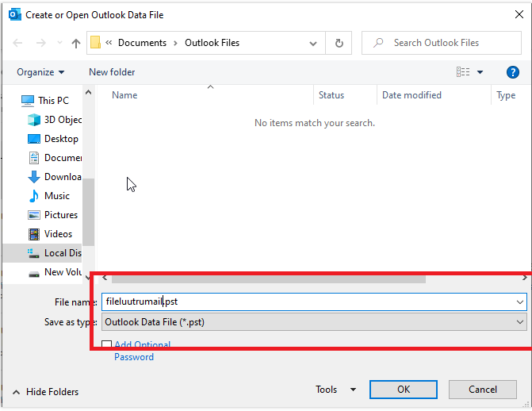Expand the address bar history dropdown
This screenshot has width=532, height=411.
pos(313,43)
